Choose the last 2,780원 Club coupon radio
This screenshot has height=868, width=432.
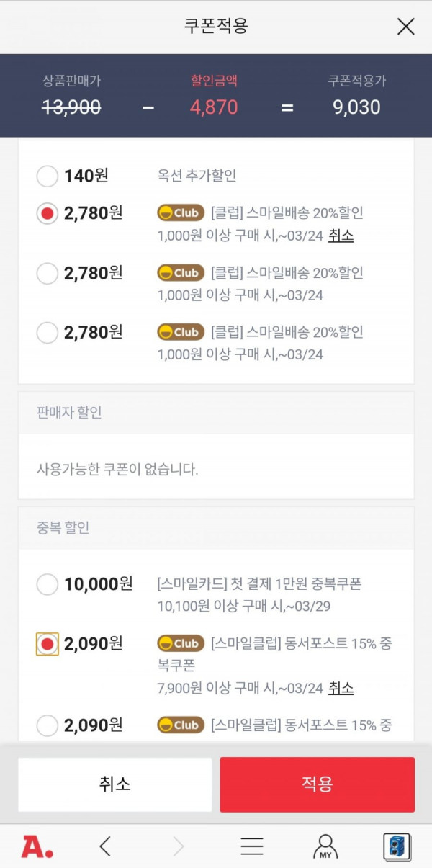click(x=48, y=333)
